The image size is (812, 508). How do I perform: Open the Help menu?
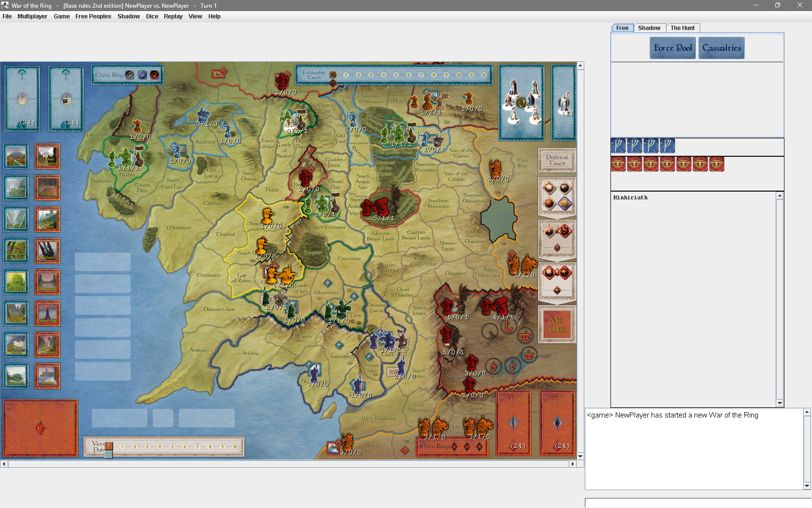click(215, 16)
